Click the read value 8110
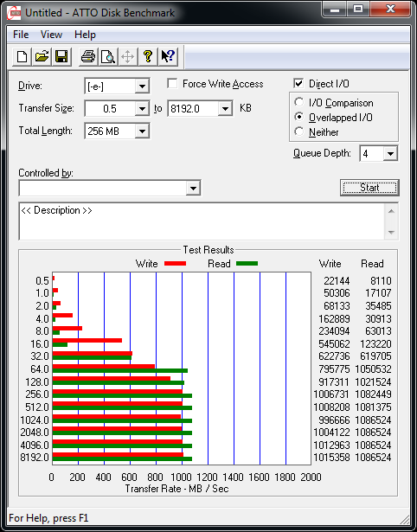The image size is (417, 532). pos(379,281)
